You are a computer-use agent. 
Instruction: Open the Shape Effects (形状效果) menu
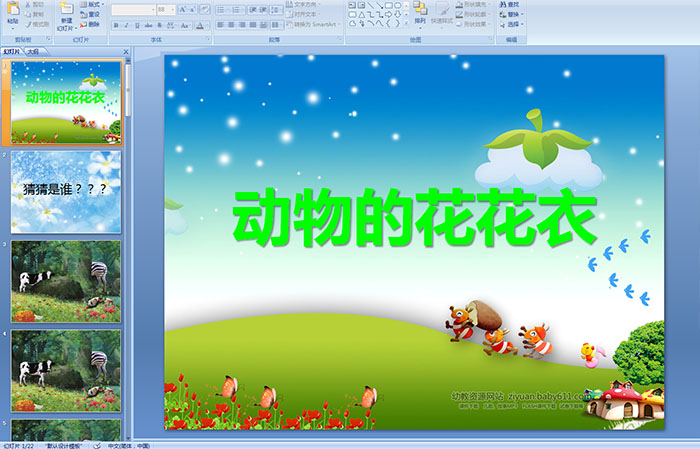coord(474,24)
